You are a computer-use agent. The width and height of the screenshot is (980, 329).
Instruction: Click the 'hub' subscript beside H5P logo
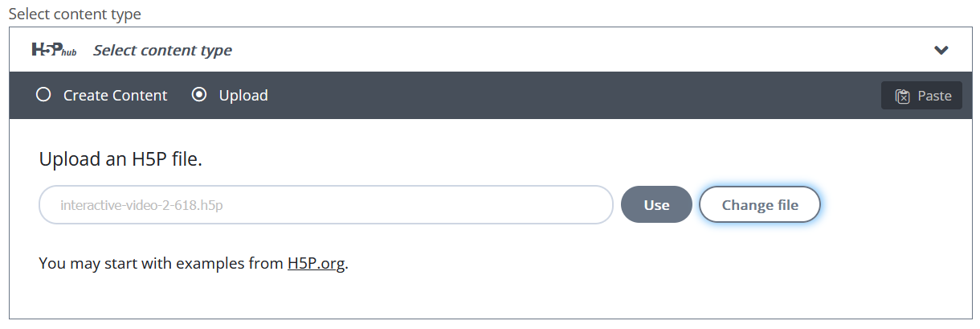pyautogui.click(x=70, y=52)
